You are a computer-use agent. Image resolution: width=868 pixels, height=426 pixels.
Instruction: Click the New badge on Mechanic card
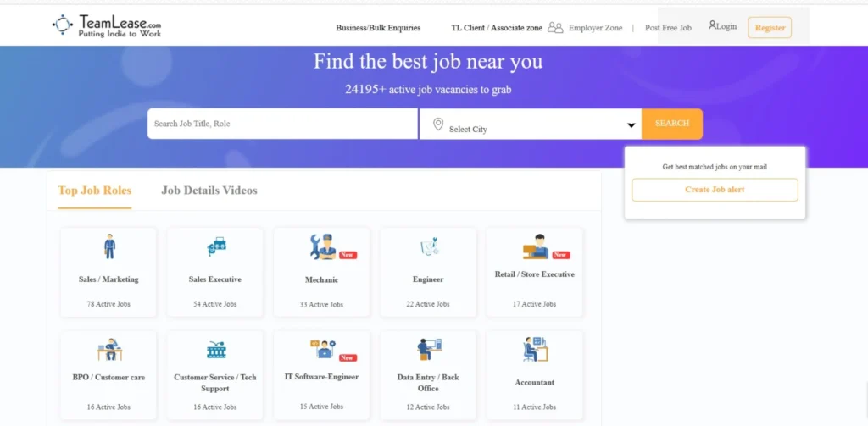tap(348, 255)
